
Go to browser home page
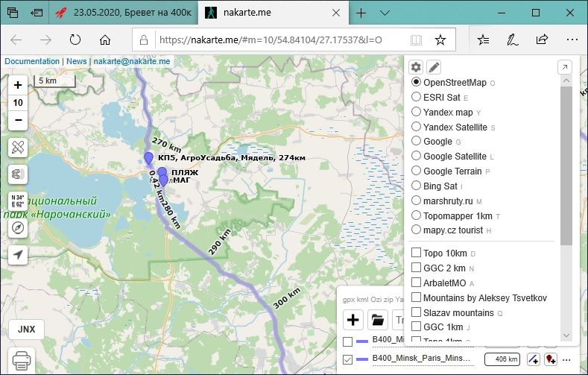(x=104, y=40)
